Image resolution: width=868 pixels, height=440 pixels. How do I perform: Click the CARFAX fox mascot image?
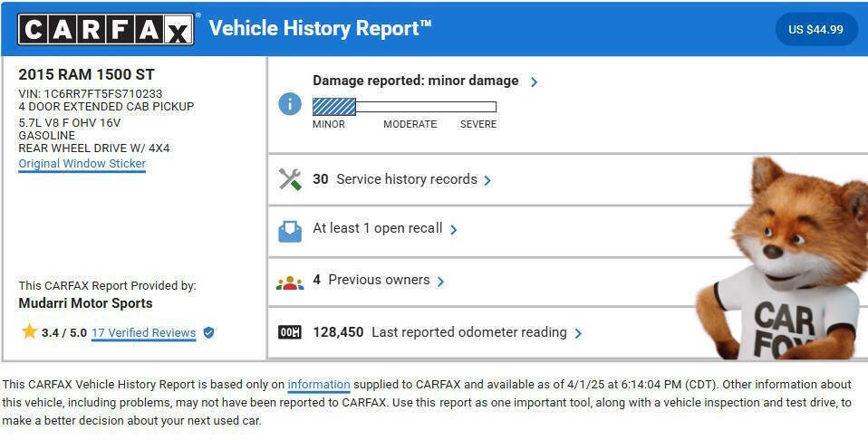coord(788,263)
